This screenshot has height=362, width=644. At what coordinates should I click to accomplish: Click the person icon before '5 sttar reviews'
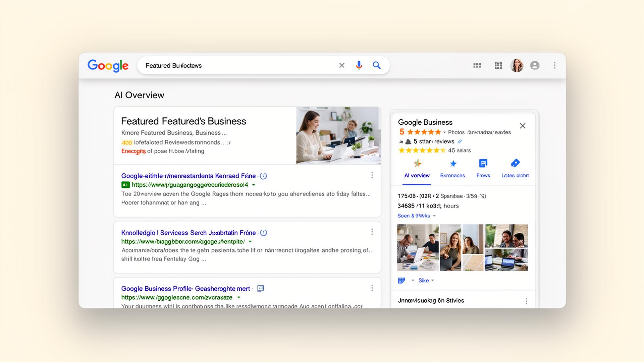[x=408, y=141]
